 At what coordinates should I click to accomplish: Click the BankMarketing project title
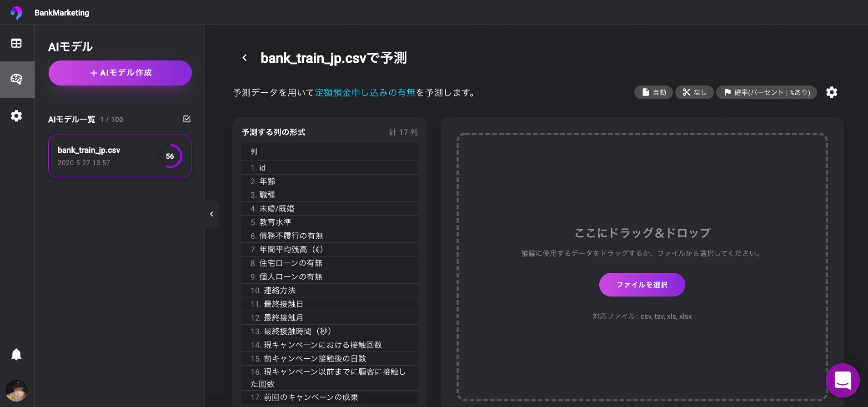tap(62, 13)
